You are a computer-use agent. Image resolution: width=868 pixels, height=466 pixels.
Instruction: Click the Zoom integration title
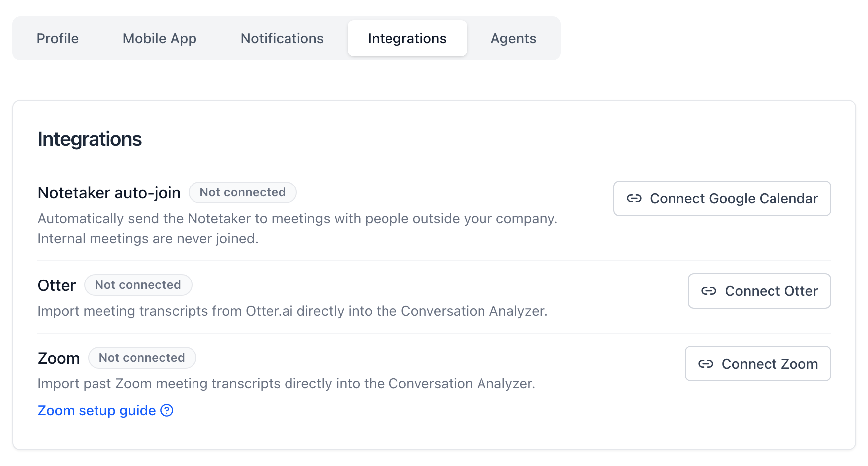(x=59, y=358)
